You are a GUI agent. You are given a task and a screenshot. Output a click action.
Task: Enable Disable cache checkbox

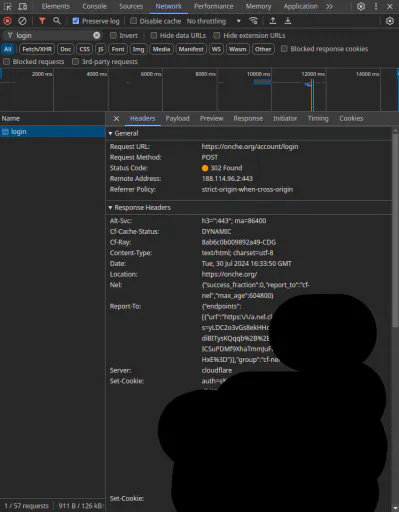pos(133,21)
